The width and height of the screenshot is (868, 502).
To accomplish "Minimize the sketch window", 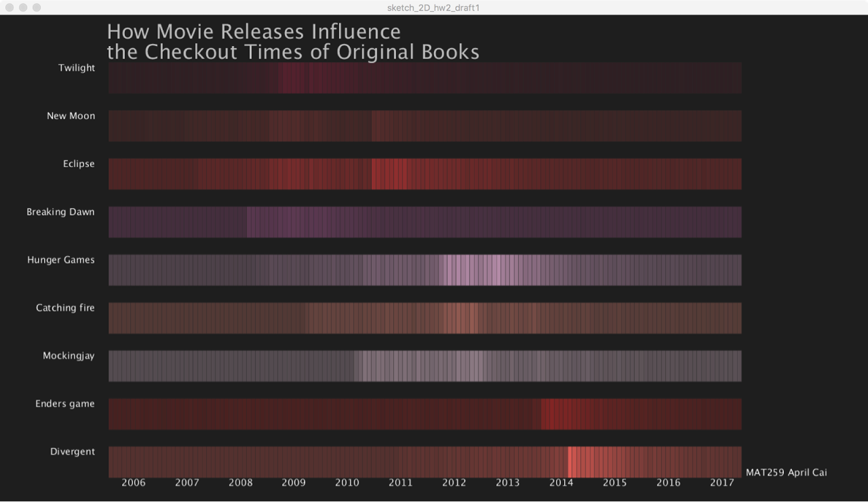I will pyautogui.click(x=23, y=7).
